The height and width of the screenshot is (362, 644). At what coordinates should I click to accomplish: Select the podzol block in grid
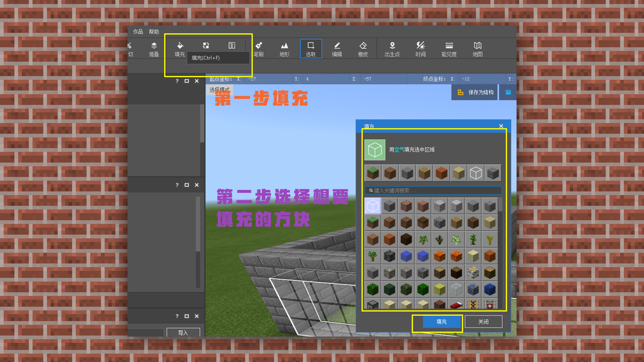tap(423, 223)
